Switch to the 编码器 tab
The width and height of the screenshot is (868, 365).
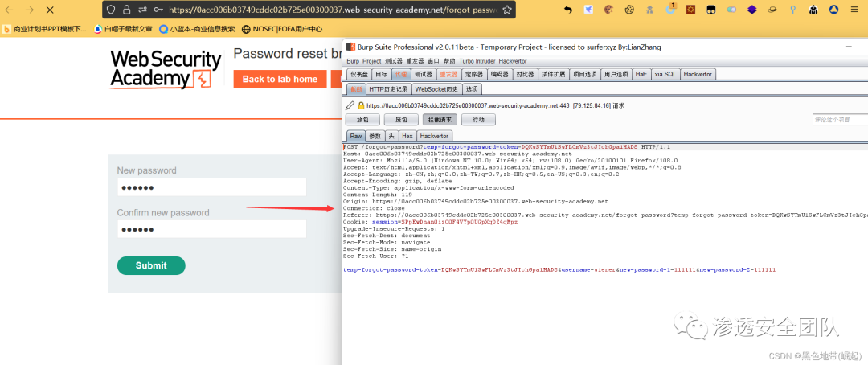[x=500, y=74]
